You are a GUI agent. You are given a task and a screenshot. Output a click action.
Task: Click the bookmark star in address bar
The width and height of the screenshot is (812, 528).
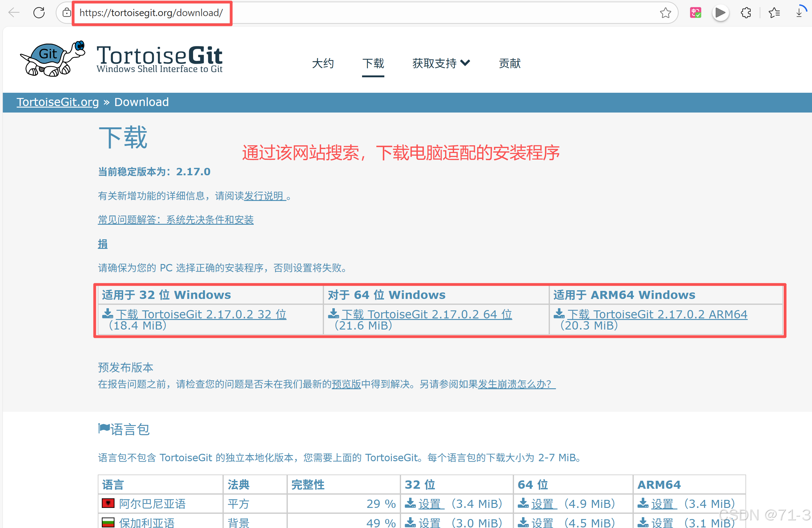click(665, 13)
